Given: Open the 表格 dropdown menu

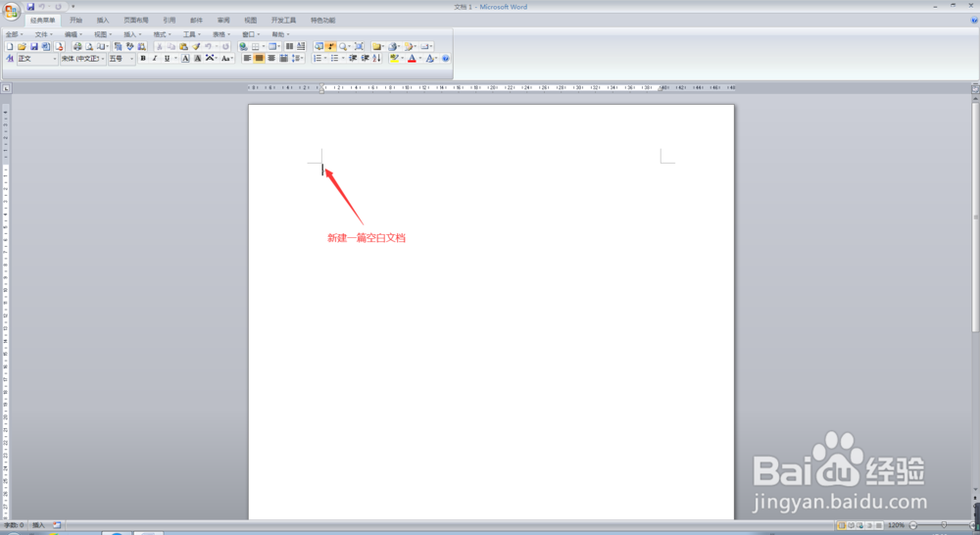Looking at the screenshot, I should click(221, 34).
